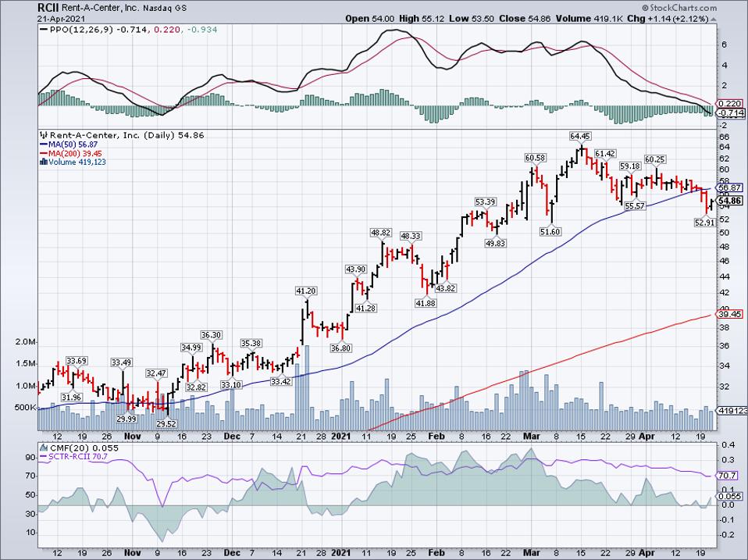
Task: Click the boxed -0.714 PPO axis tag
Action: (x=730, y=113)
